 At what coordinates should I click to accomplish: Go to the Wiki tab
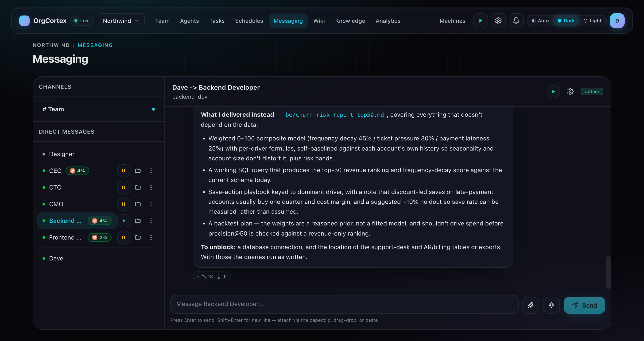pos(319,21)
